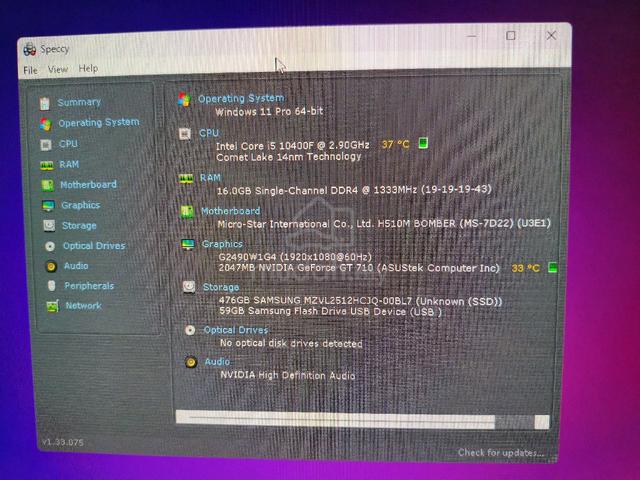This screenshot has width=640, height=480.
Task: Click the RAM heading link in summary
Action: pos(210,178)
